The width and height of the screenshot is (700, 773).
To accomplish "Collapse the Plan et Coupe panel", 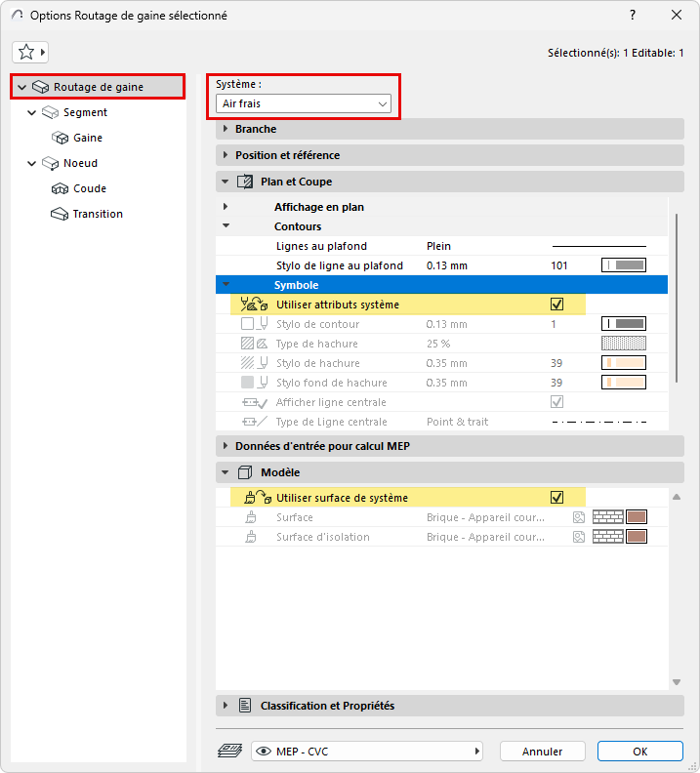I will [x=226, y=182].
